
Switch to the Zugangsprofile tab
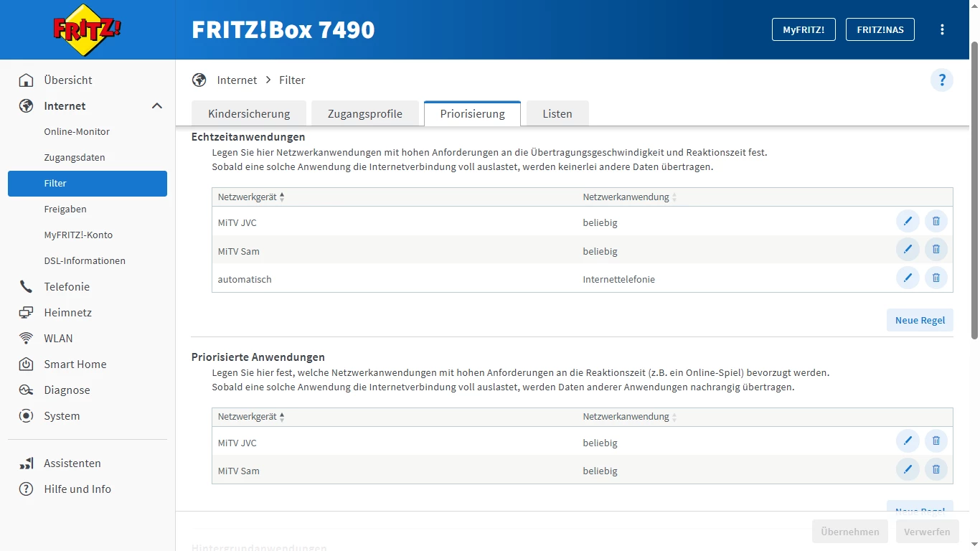[365, 113]
